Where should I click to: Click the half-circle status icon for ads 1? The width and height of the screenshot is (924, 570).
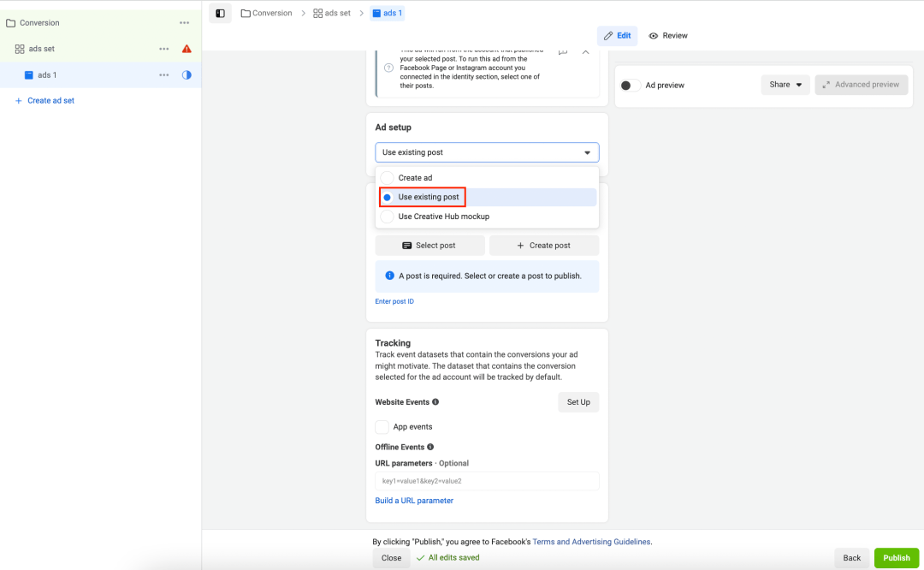click(187, 75)
